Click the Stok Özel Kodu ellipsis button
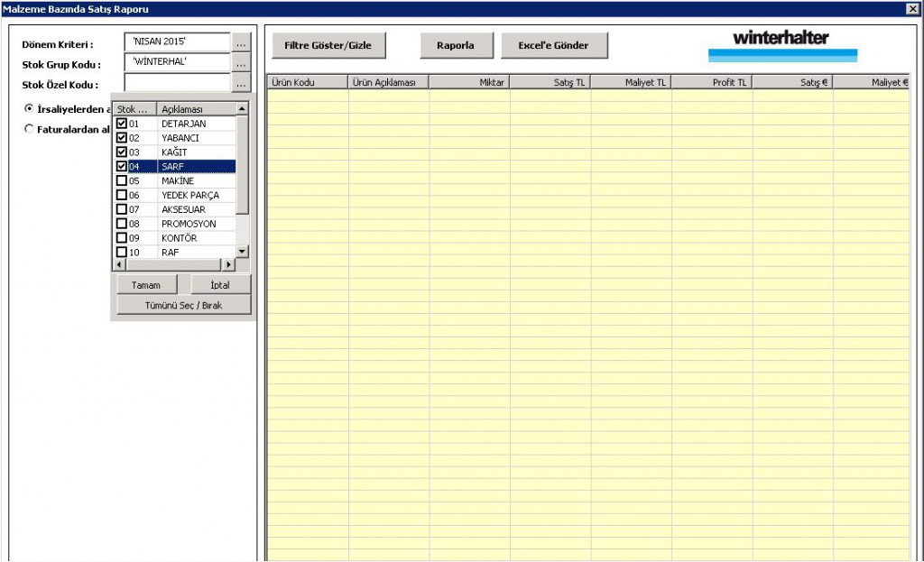 coord(240,85)
